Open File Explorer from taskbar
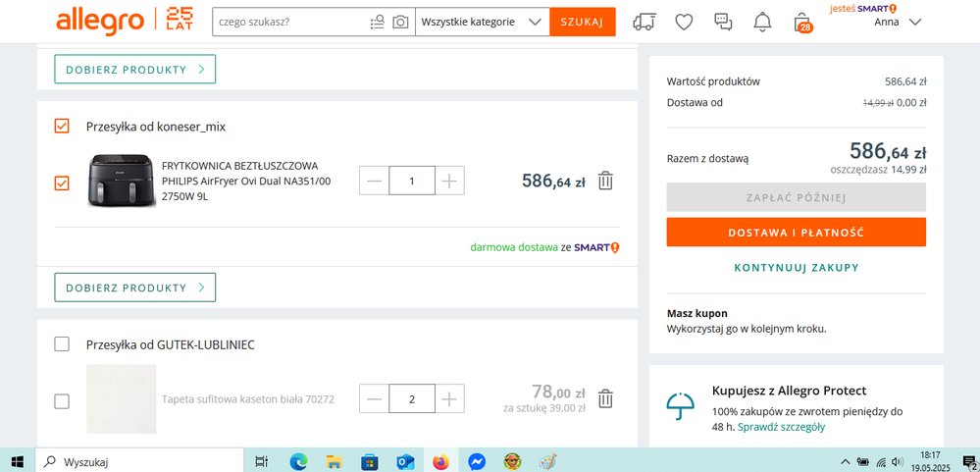 coord(335,462)
